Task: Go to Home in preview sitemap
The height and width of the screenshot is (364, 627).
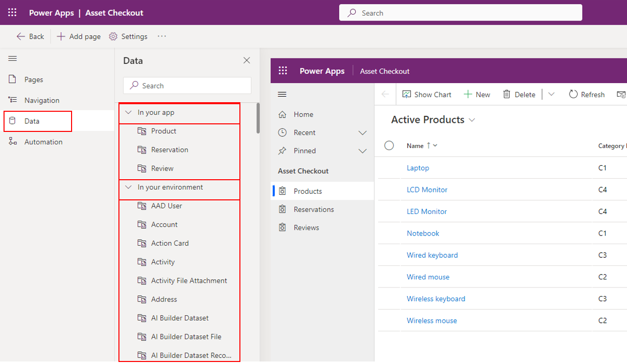Action: click(322, 114)
